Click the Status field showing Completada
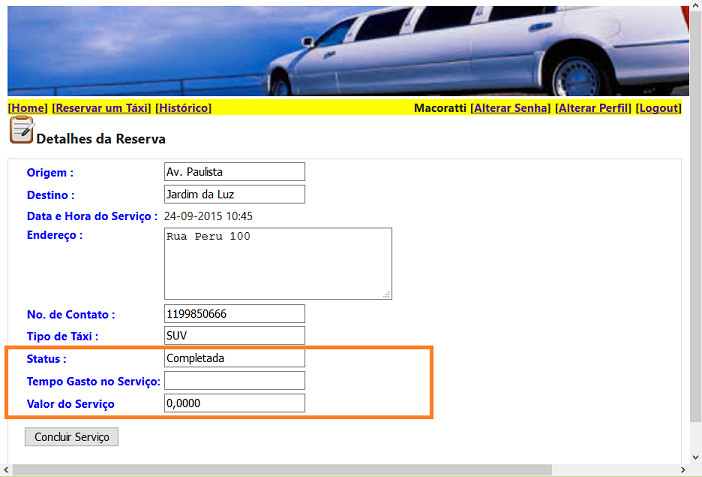Image resolution: width=702 pixels, height=477 pixels. (234, 358)
